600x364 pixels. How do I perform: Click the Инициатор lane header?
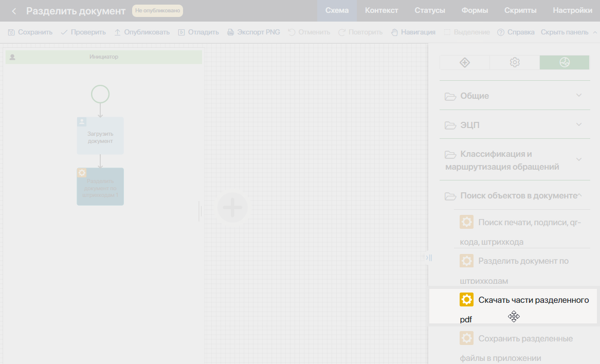tap(104, 57)
